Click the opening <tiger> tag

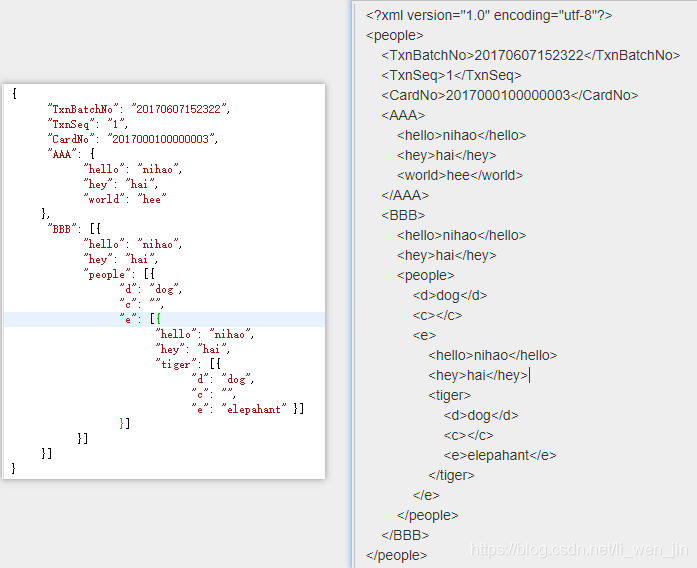449,395
